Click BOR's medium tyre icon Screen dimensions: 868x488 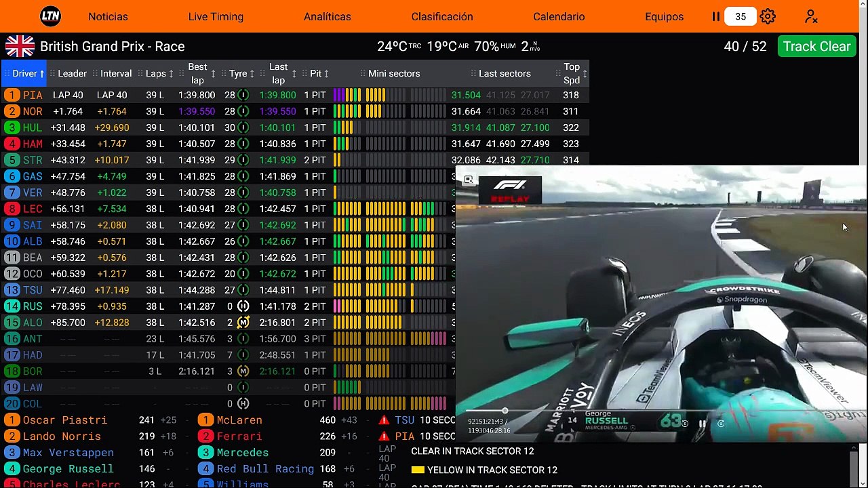243,371
